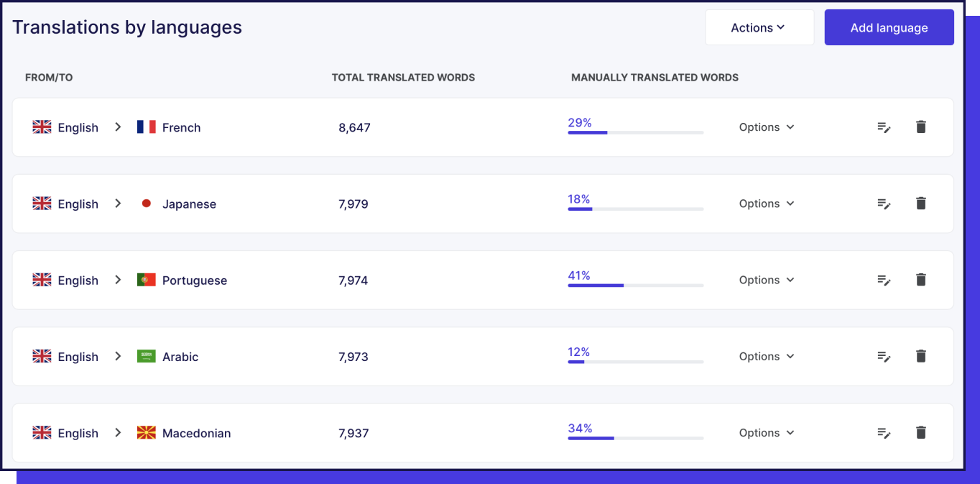Click the trash icon for the Portuguese row
The image size is (980, 484).
(921, 280)
